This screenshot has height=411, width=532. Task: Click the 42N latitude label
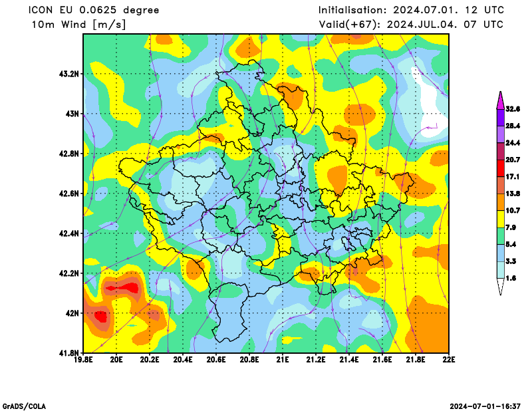(72, 313)
